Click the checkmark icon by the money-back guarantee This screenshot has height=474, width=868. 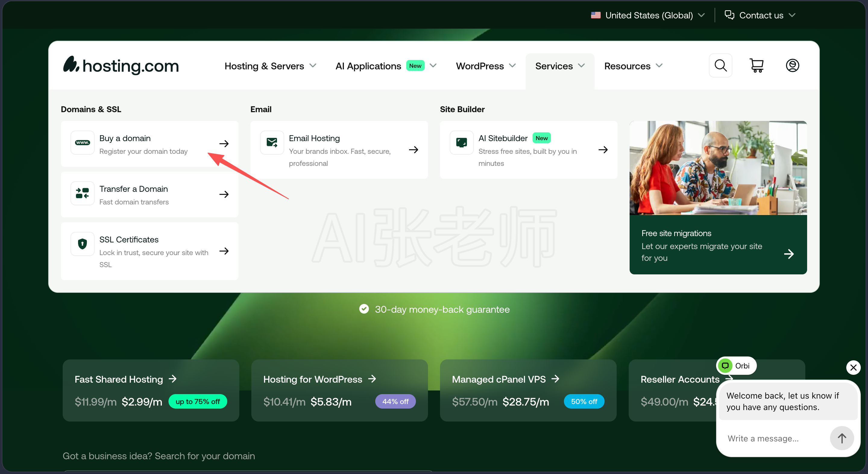[x=364, y=309]
